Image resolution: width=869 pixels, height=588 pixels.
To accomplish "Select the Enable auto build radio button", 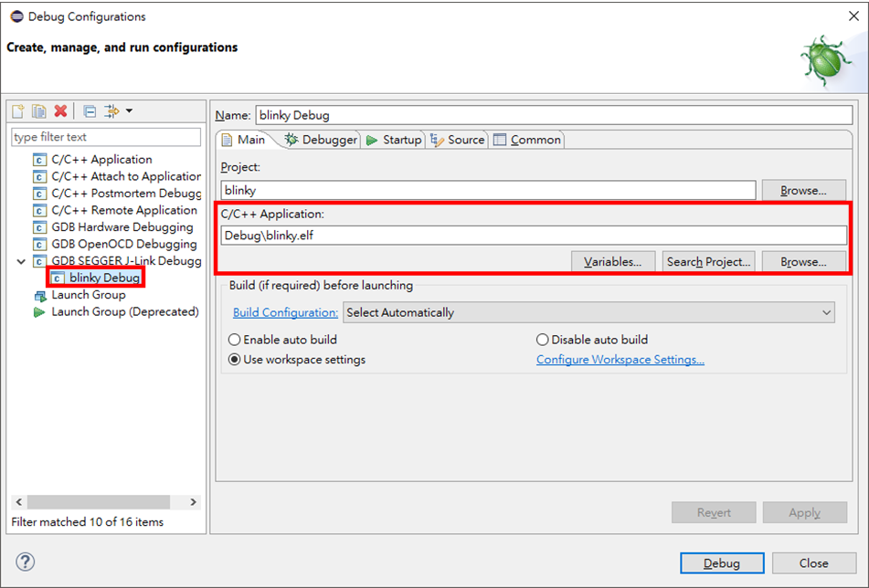I will coord(235,340).
